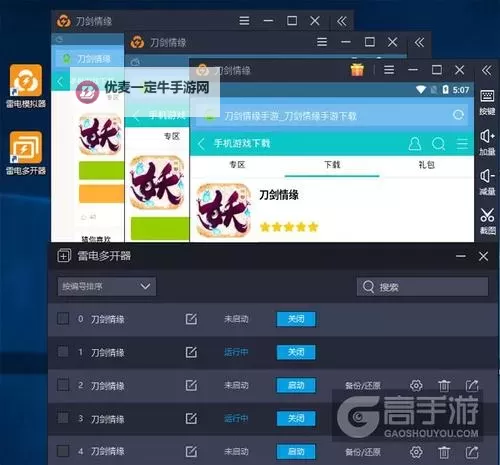Rename emulator 4 using its edit icon

[x=191, y=452]
